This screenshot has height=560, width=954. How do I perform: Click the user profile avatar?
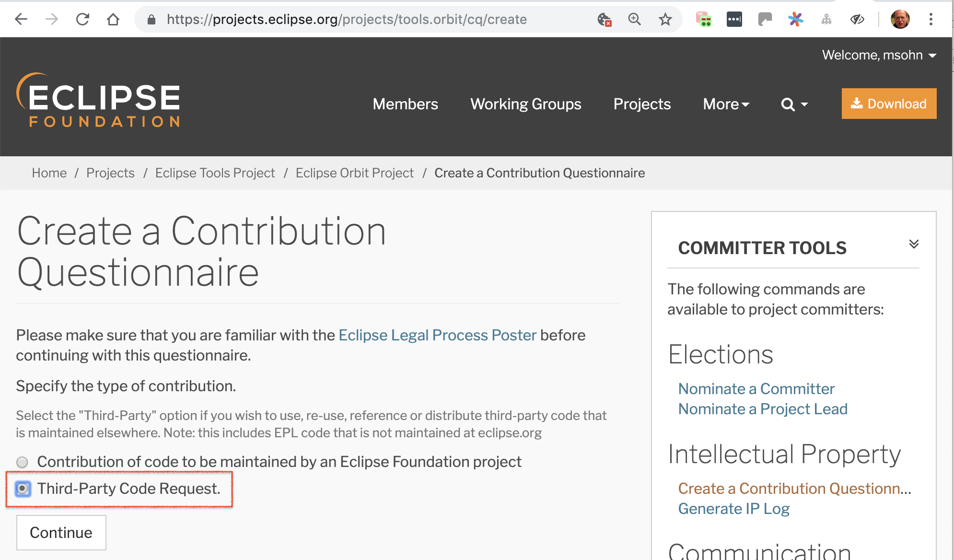[900, 19]
